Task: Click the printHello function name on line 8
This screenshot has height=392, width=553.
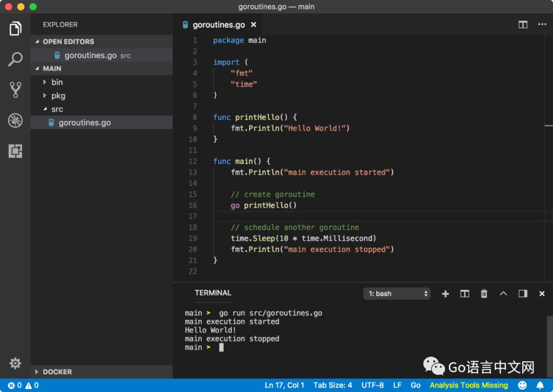Action: coord(257,117)
